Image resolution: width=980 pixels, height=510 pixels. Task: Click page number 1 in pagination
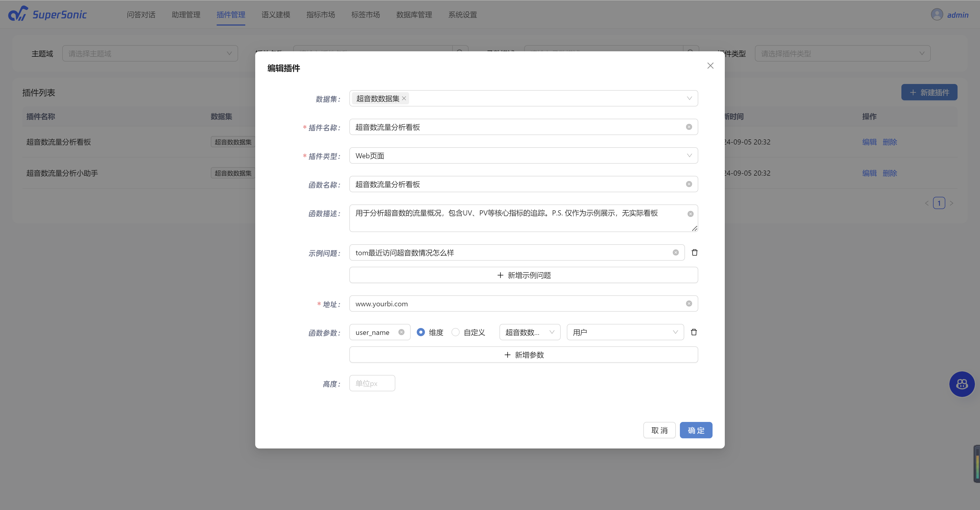[939, 203]
